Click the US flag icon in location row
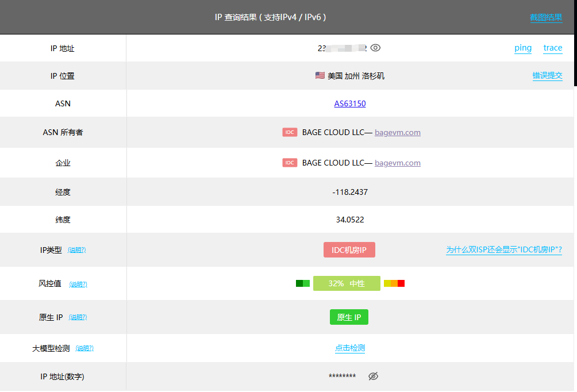The width and height of the screenshot is (577, 392). 320,75
